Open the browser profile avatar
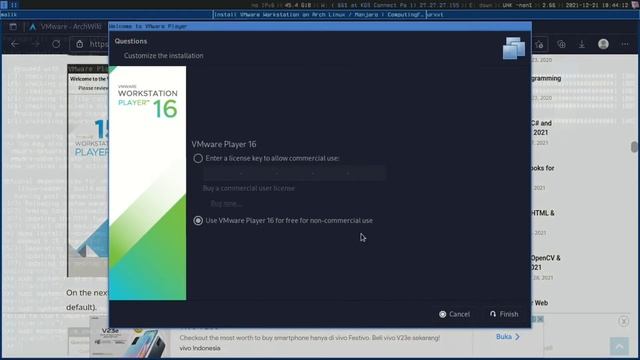 pyautogui.click(x=603, y=44)
